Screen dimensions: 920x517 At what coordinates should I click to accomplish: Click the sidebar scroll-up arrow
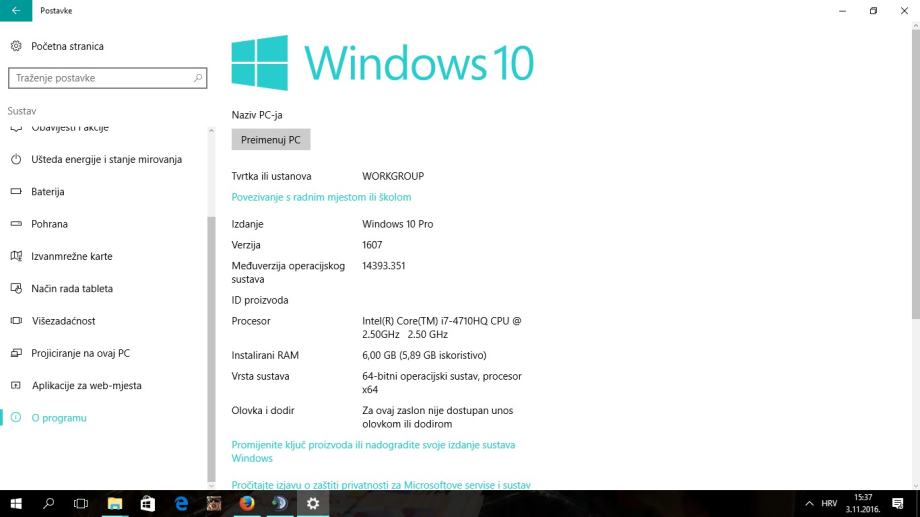[211, 131]
